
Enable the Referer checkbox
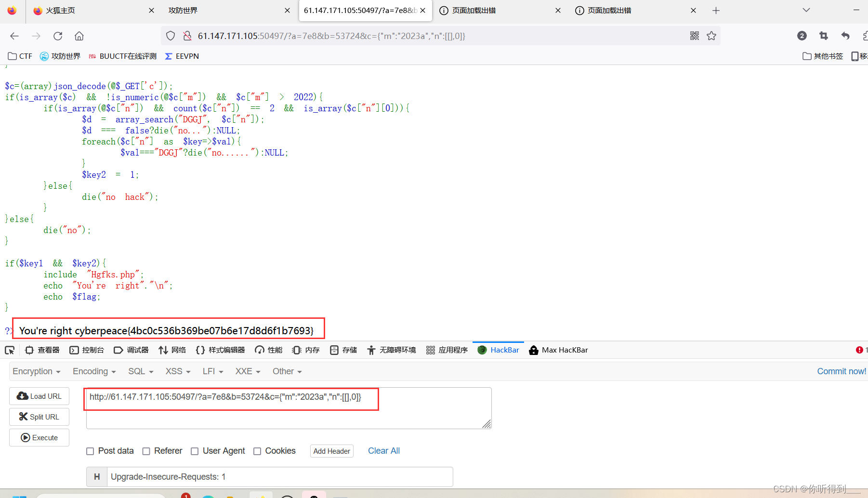pyautogui.click(x=146, y=451)
